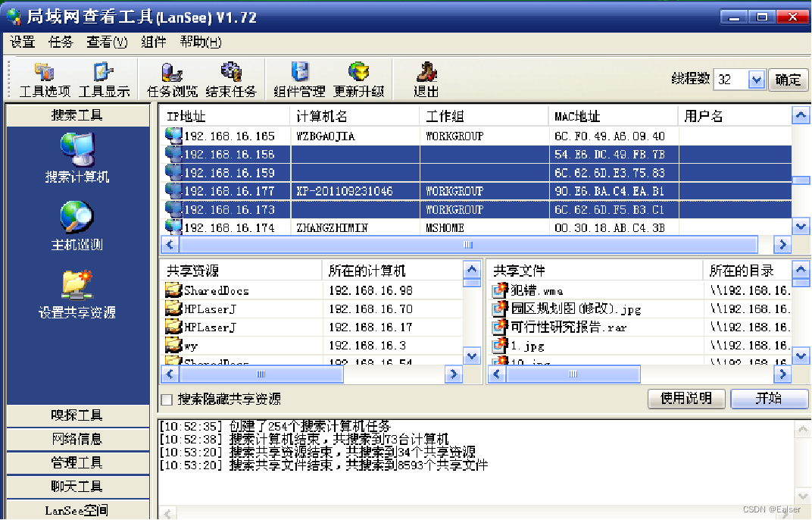Viewport: 812px width, 520px height.
Task: Click the LanSee title bar globe icon
Action: (14, 17)
